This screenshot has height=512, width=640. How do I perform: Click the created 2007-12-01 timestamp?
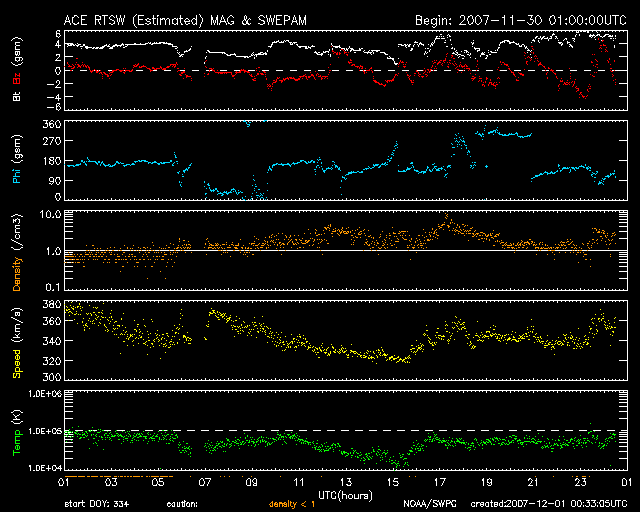[549, 504]
